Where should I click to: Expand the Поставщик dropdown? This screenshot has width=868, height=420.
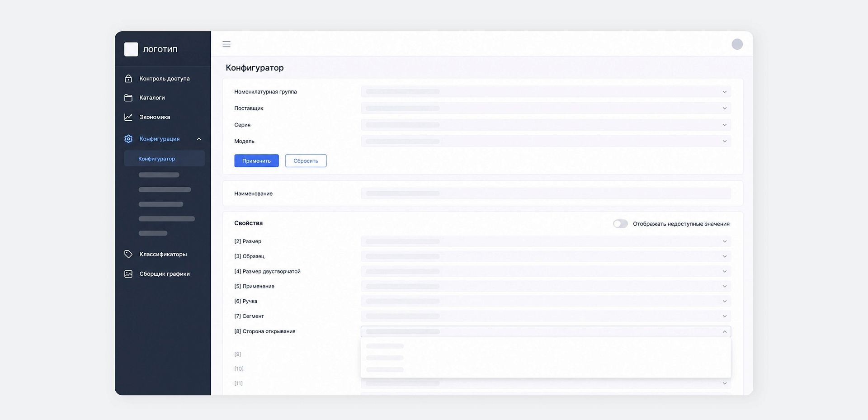(545, 109)
